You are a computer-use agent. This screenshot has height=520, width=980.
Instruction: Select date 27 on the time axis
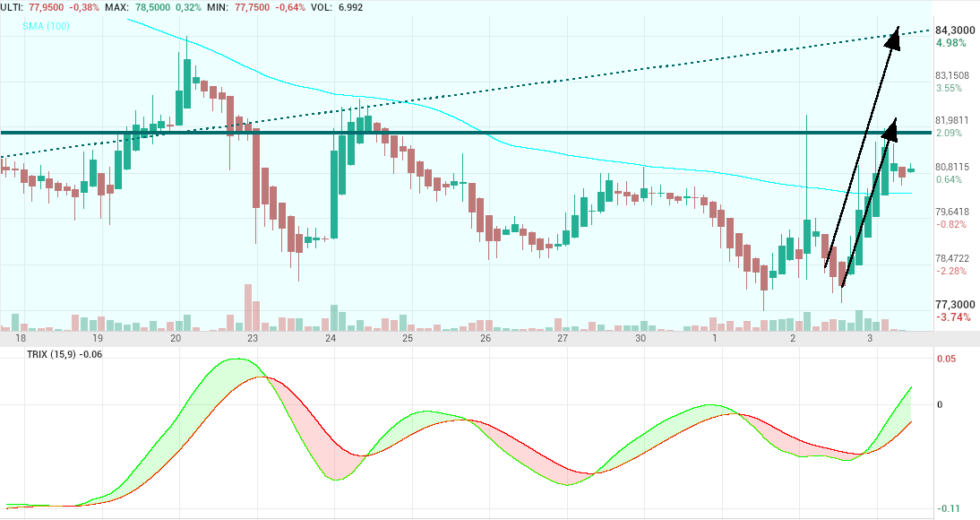(563, 339)
